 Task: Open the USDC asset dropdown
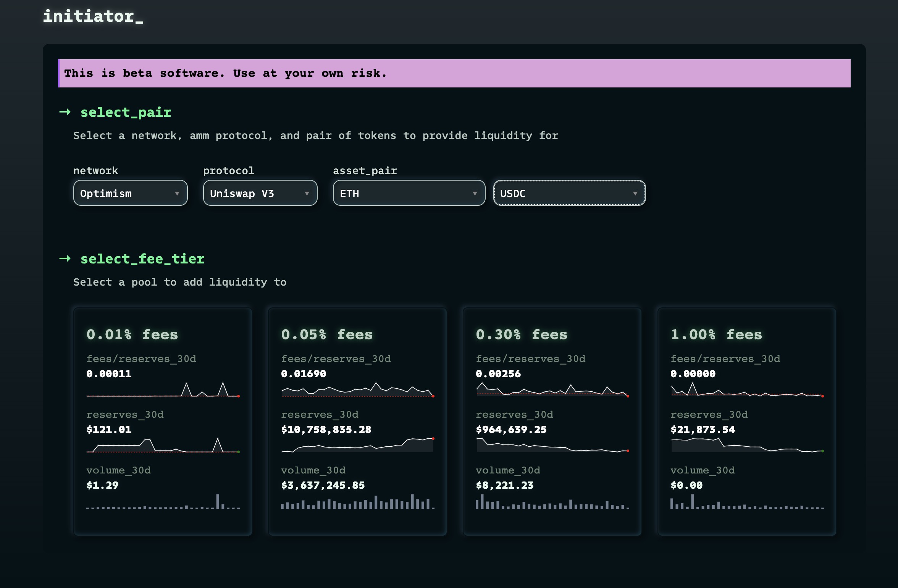(569, 193)
